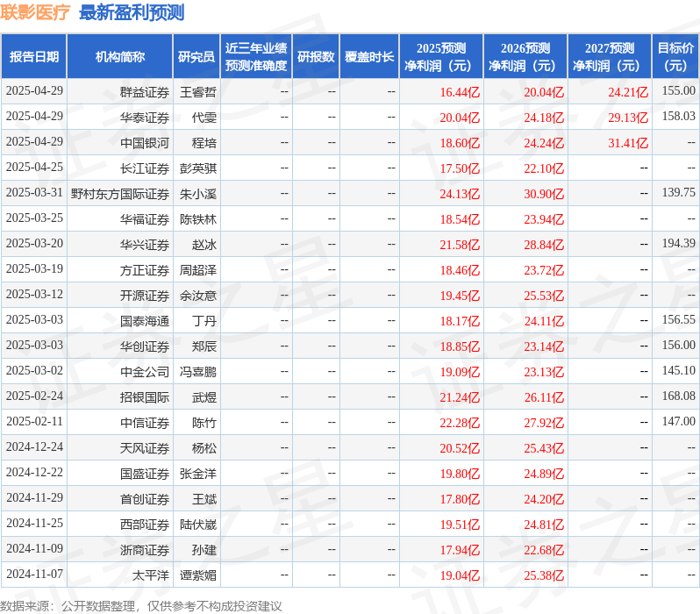Screen dimensions: 700x614
Task: Select the 野村东方国际证券 institution cell
Action: (120, 194)
